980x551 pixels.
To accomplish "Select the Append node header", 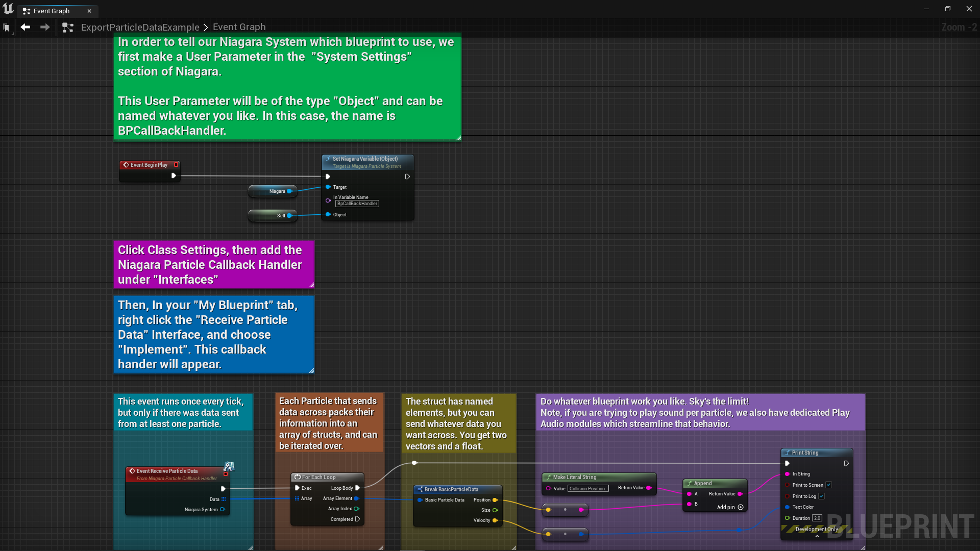I will point(715,483).
